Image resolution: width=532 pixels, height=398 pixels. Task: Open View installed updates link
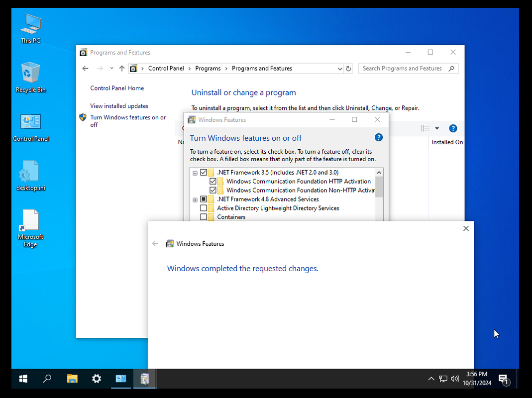119,106
